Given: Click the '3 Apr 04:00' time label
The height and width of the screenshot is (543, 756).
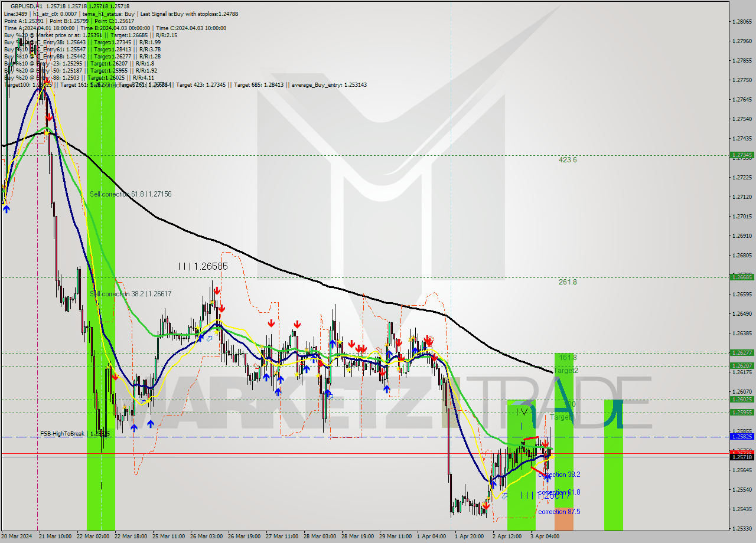Looking at the screenshot, I should click(x=545, y=537).
